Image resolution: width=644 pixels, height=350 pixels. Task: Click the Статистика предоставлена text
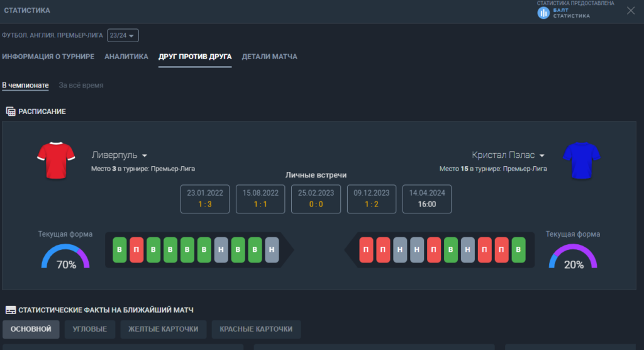pyautogui.click(x=575, y=3)
